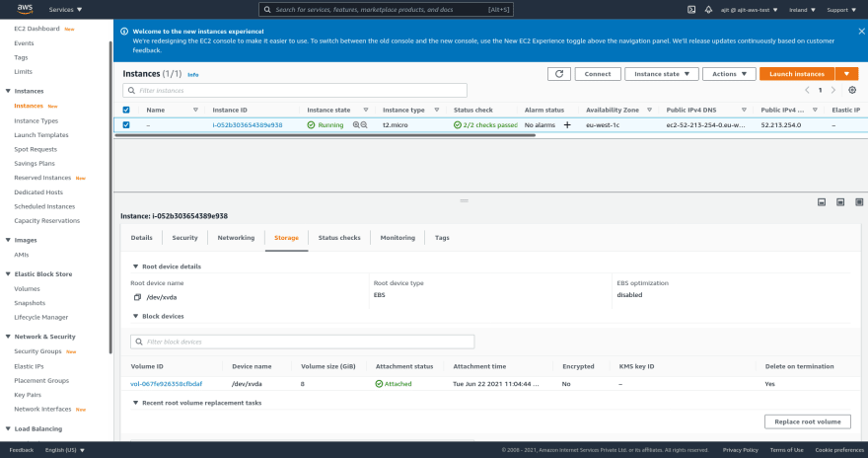Open the Services dropdown

tap(65, 10)
